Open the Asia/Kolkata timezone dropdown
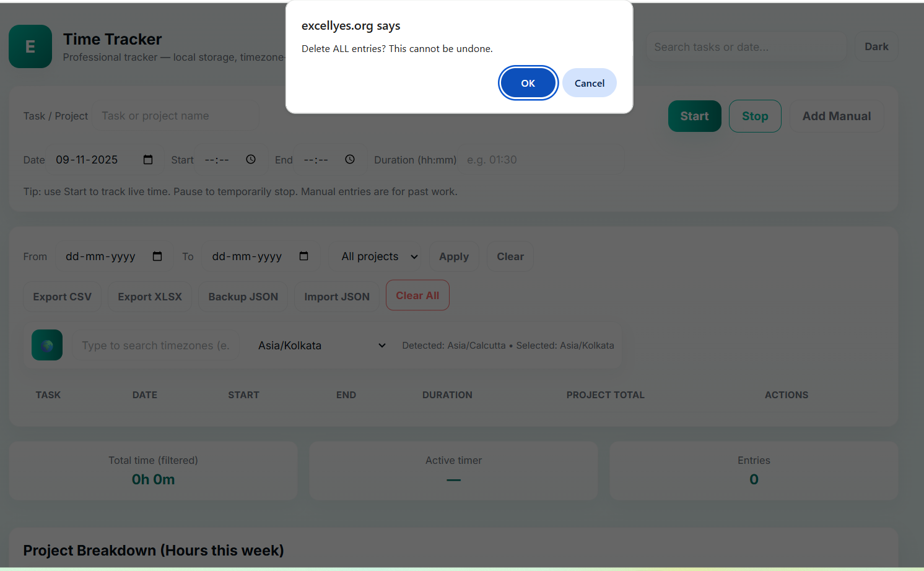This screenshot has width=924, height=571. tap(321, 346)
